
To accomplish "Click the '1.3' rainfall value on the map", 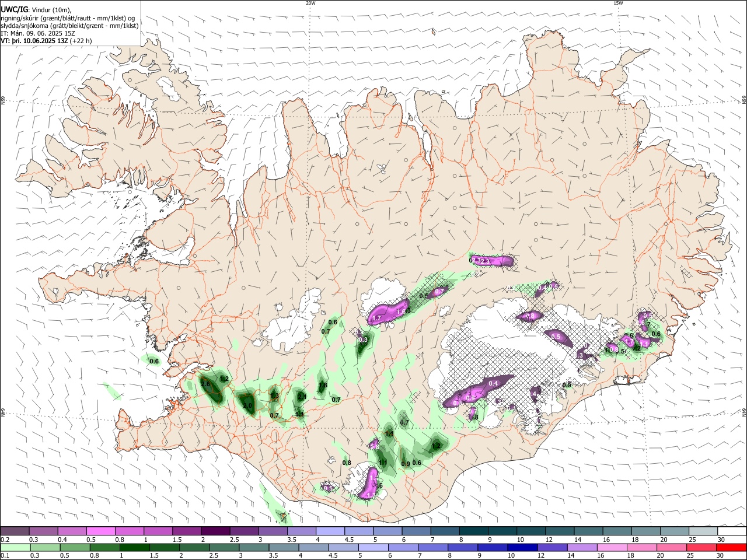I will click(x=274, y=396).
